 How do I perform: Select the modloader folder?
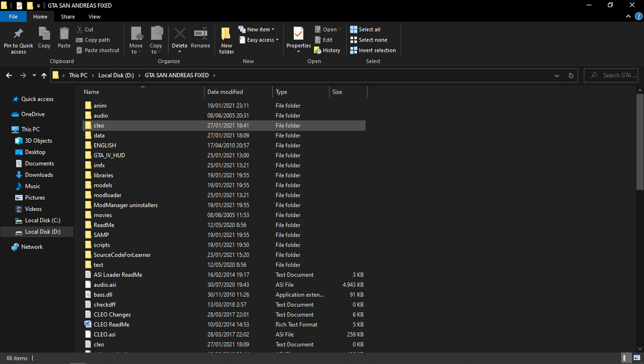224,195
